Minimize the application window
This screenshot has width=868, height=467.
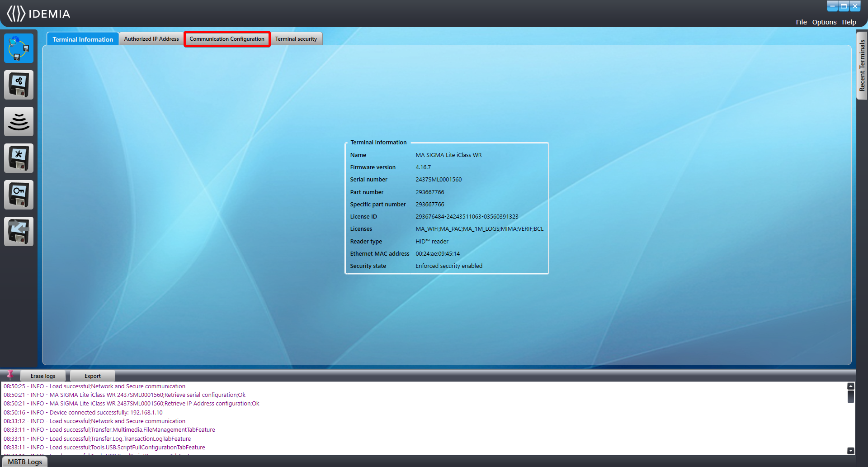(832, 6)
